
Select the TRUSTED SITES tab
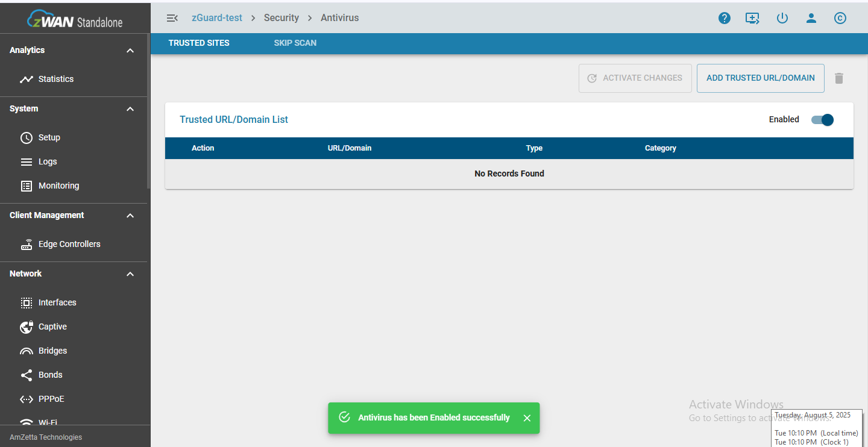199,43
